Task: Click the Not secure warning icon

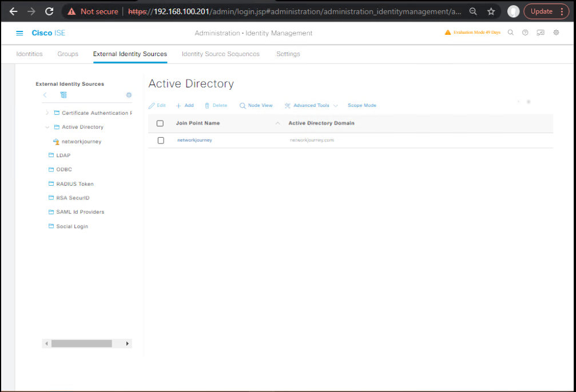Action: 71,12
